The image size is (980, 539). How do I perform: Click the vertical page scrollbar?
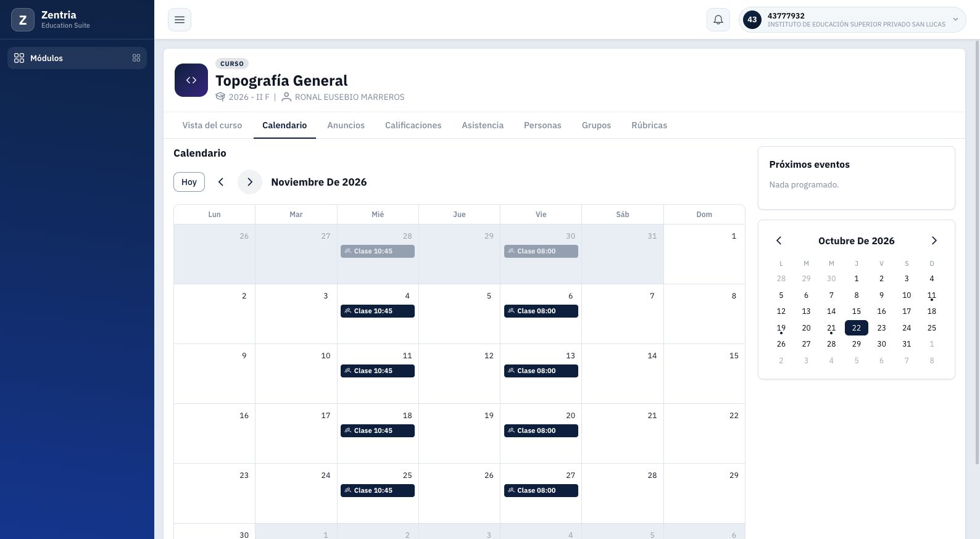(977, 253)
